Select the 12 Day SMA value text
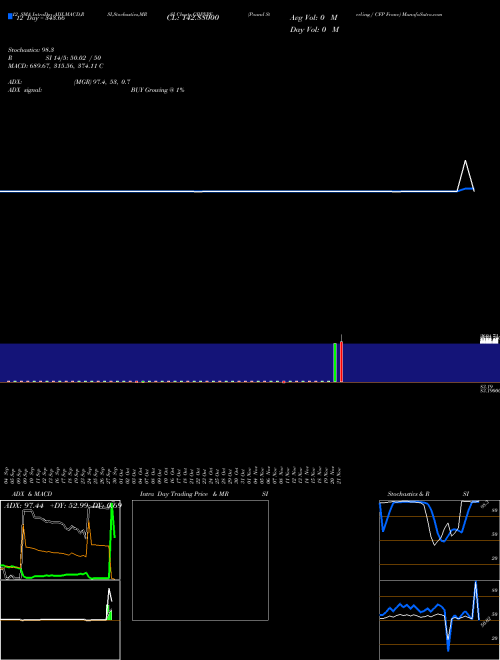 point(40,18)
